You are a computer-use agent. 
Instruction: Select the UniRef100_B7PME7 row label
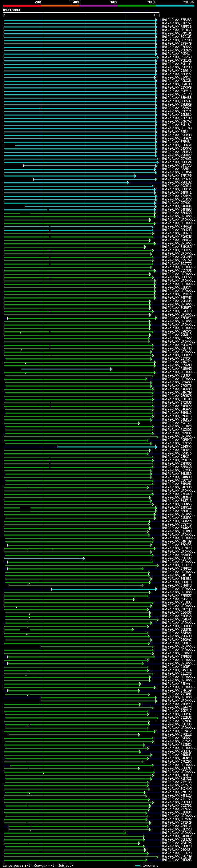[x=177, y=318]
